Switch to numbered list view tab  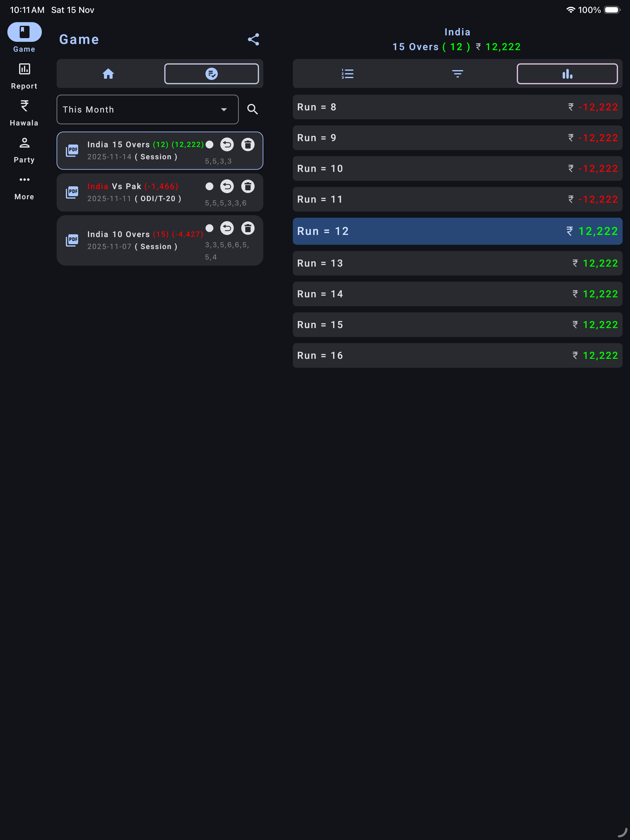pos(347,74)
